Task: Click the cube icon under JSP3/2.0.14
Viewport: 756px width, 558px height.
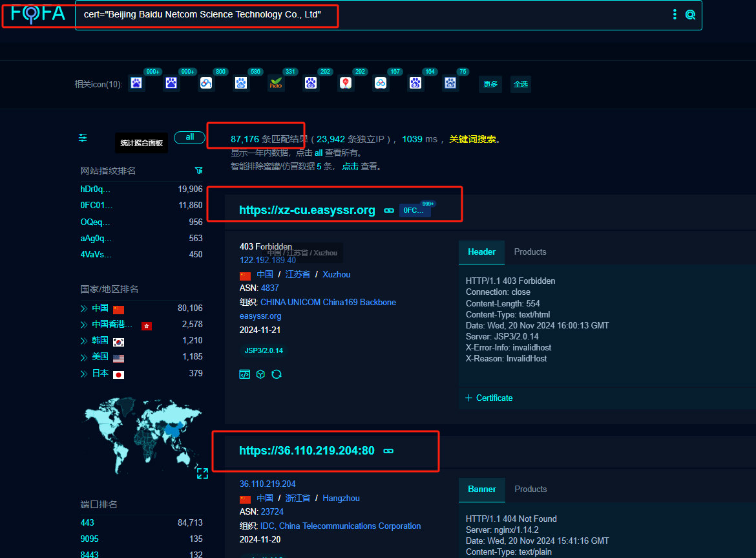Action: click(x=261, y=374)
